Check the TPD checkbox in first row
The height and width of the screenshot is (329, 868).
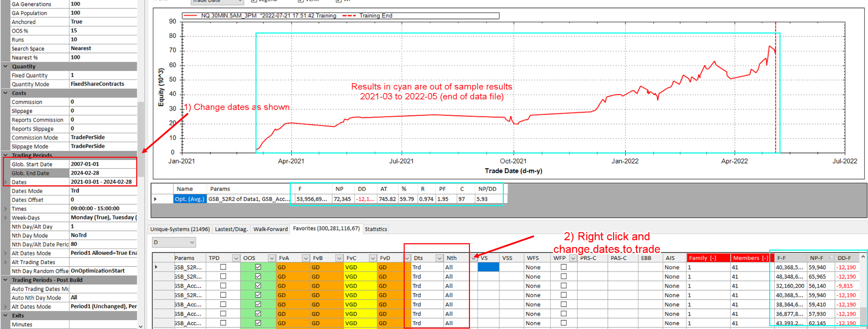click(x=223, y=267)
